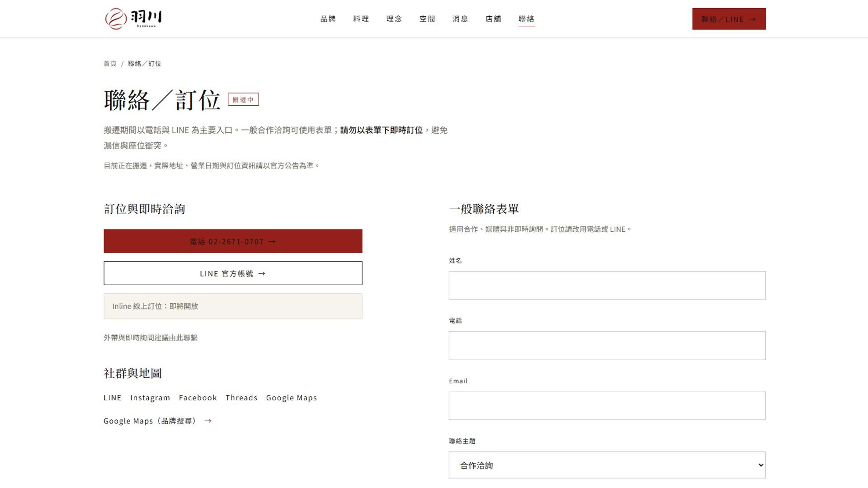Click the 羽川 hanokawa logo
Image resolution: width=868 pixels, height=488 pixels.
point(133,19)
